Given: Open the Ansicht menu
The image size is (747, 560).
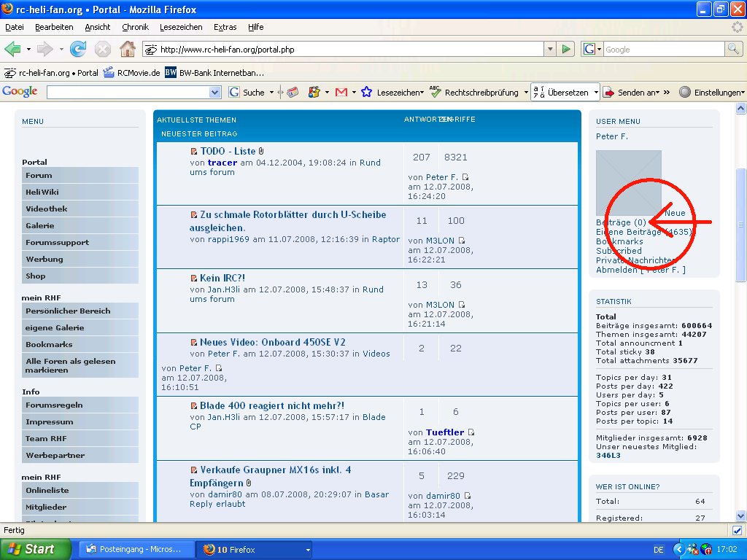Looking at the screenshot, I should [98, 27].
